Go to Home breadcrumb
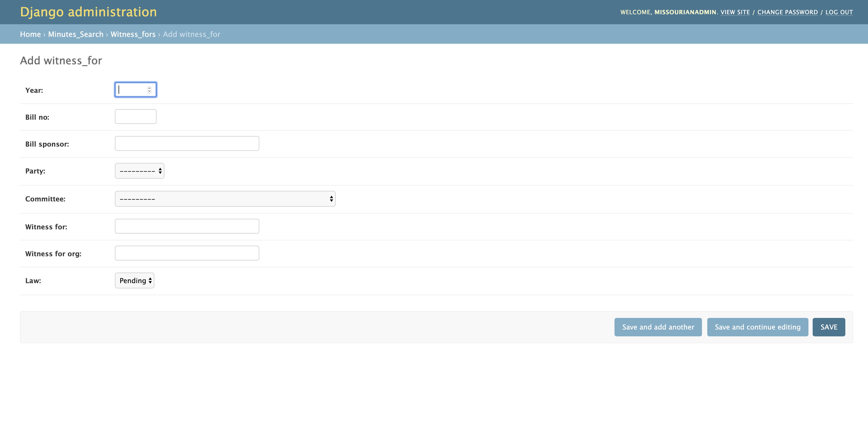Viewport: 868px width, 426px height. coord(30,34)
